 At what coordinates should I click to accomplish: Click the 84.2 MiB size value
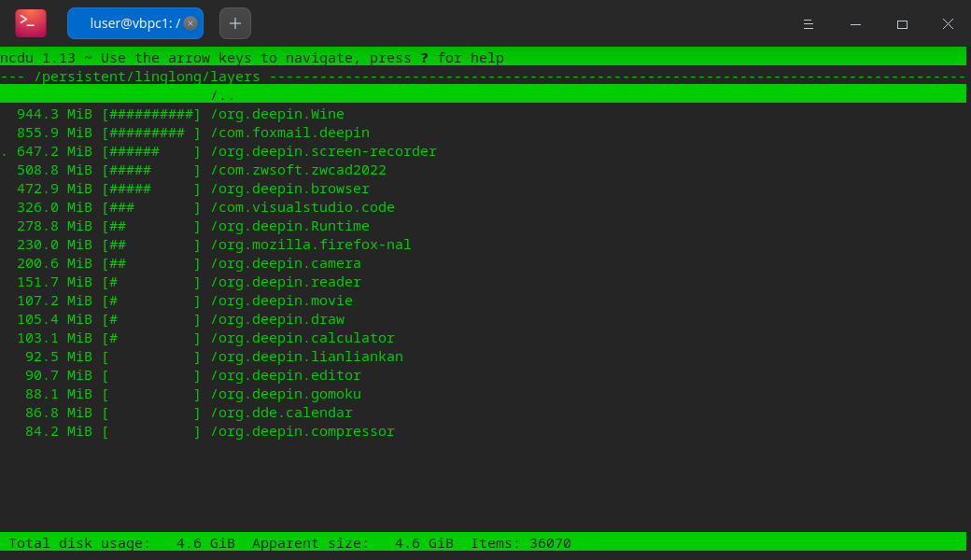coord(59,431)
